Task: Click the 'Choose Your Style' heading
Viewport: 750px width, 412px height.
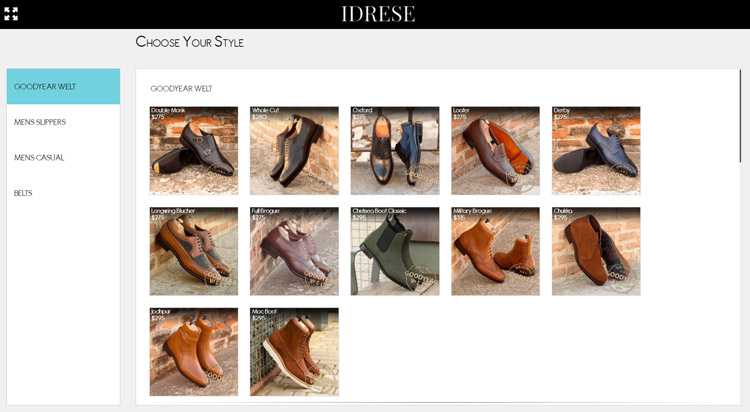Action: point(189,42)
